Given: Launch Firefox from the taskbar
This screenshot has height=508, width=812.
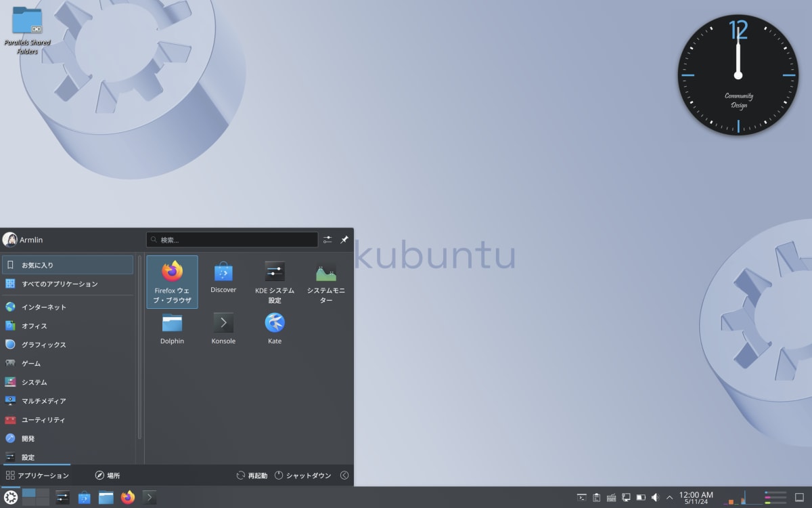Looking at the screenshot, I should click(128, 498).
